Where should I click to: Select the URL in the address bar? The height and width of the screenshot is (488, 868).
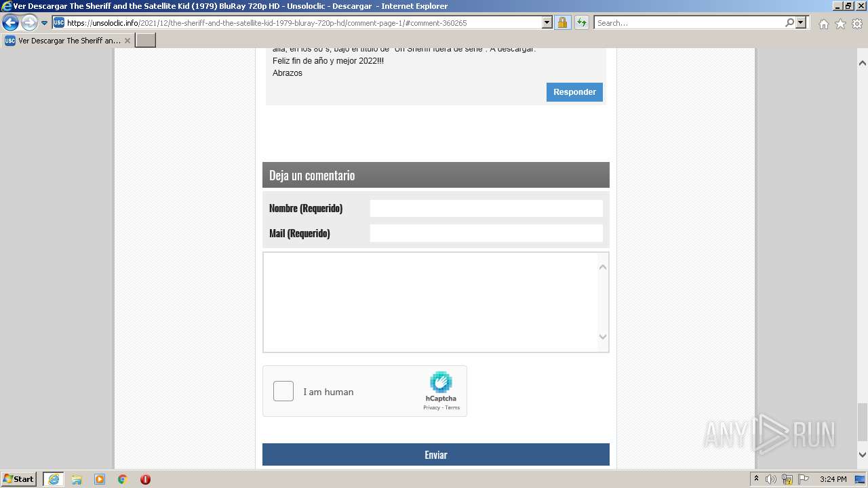[267, 23]
